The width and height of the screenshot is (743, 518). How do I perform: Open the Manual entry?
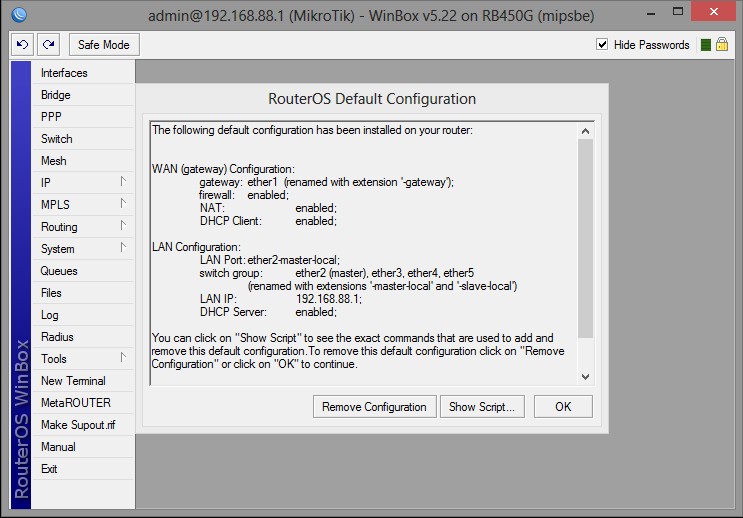click(x=83, y=447)
